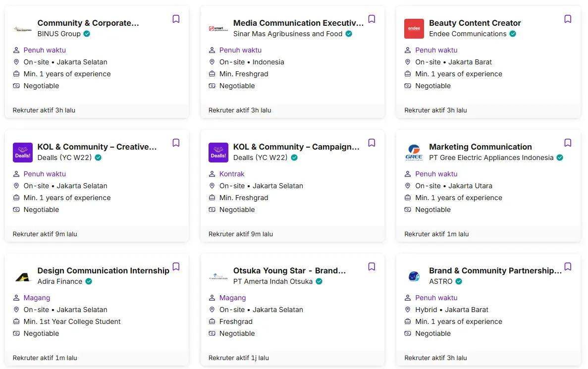Click the Sinar Mas Agribusiness and Food name
Viewport: 588px width, 369px height.
(x=287, y=34)
